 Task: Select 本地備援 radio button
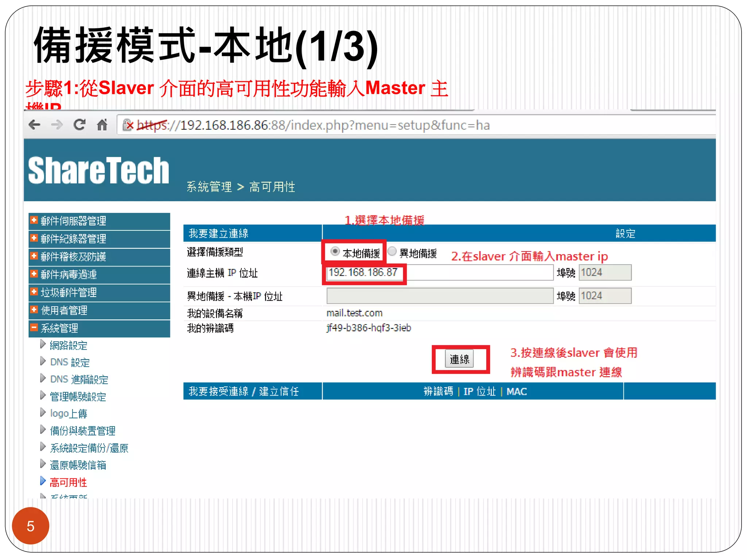335,251
